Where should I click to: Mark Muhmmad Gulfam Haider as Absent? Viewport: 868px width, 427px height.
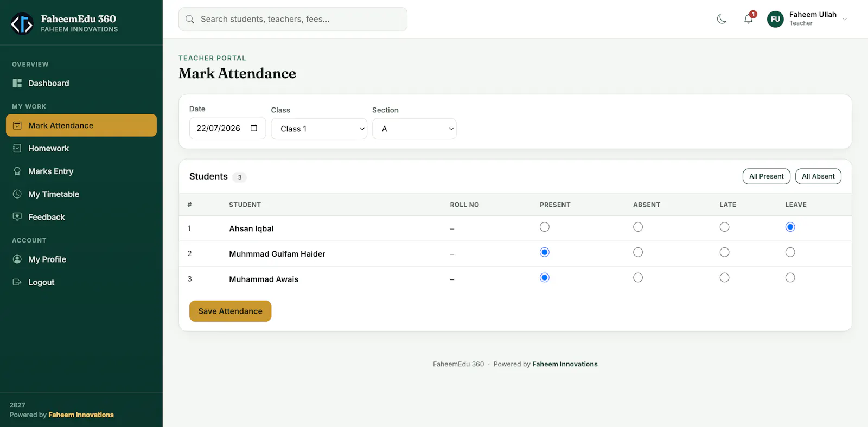pos(638,252)
